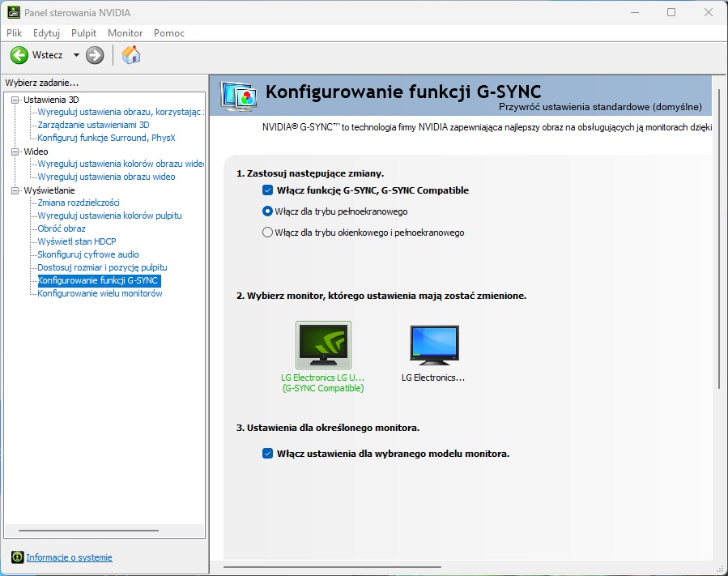The width and height of the screenshot is (728, 576).
Task: Open the Wstecz history dropdown arrow
Action: pyautogui.click(x=76, y=55)
